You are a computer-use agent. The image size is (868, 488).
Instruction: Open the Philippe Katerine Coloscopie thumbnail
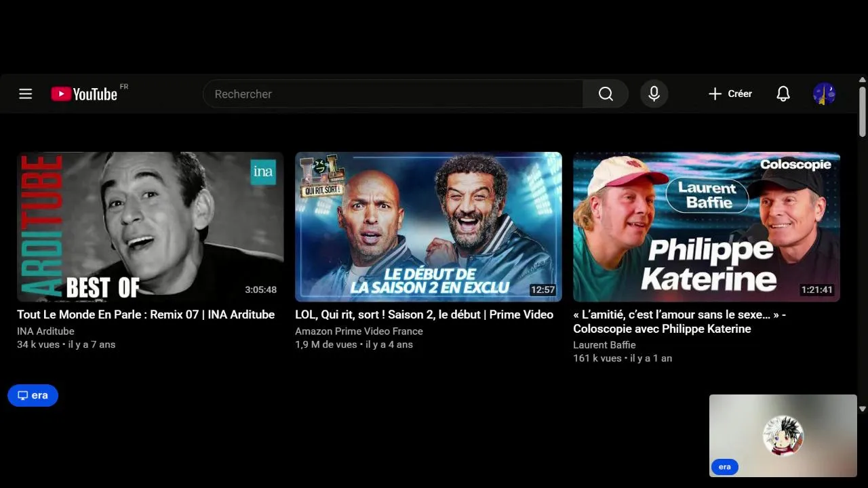[x=707, y=226]
